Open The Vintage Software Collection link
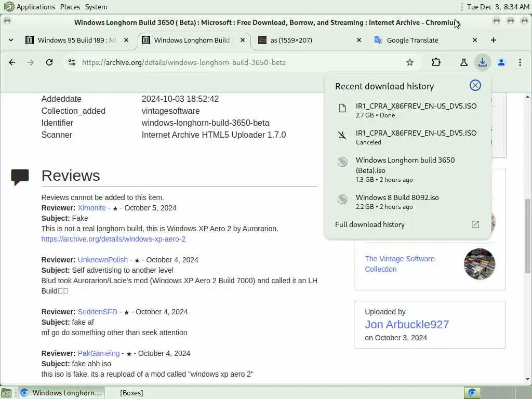Image resolution: width=532 pixels, height=399 pixels. pyautogui.click(x=400, y=263)
